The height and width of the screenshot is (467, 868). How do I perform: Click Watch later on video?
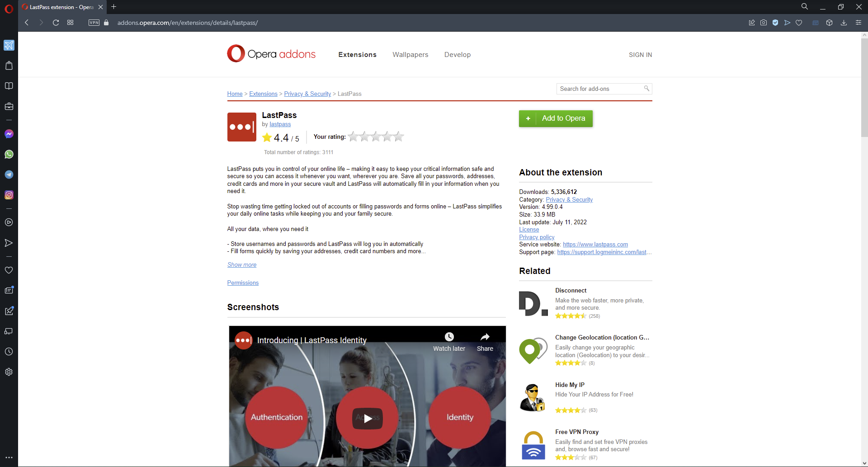[x=449, y=342]
